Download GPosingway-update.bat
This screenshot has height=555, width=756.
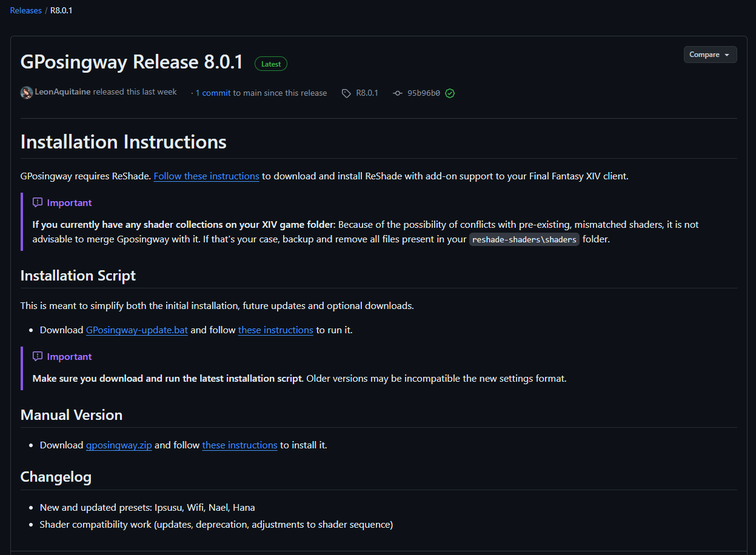(137, 330)
